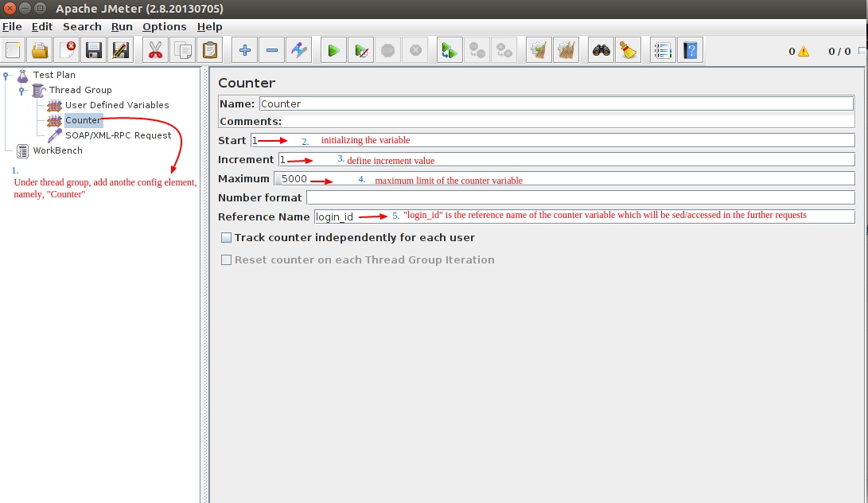Reset search with yellow broom icon
868x503 pixels.
(629, 50)
